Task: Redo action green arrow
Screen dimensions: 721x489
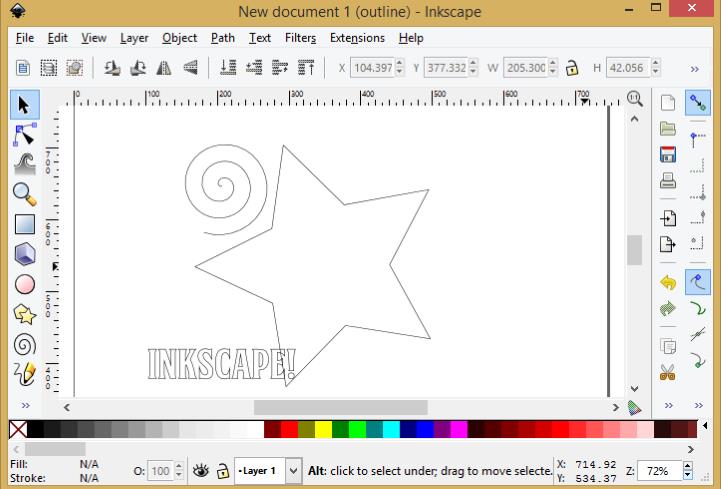Action: pos(668,308)
